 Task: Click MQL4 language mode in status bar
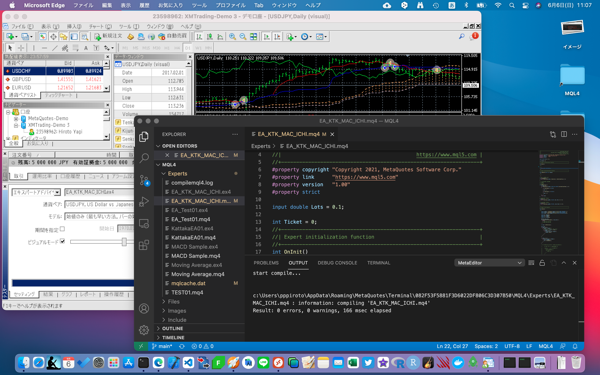click(546, 346)
